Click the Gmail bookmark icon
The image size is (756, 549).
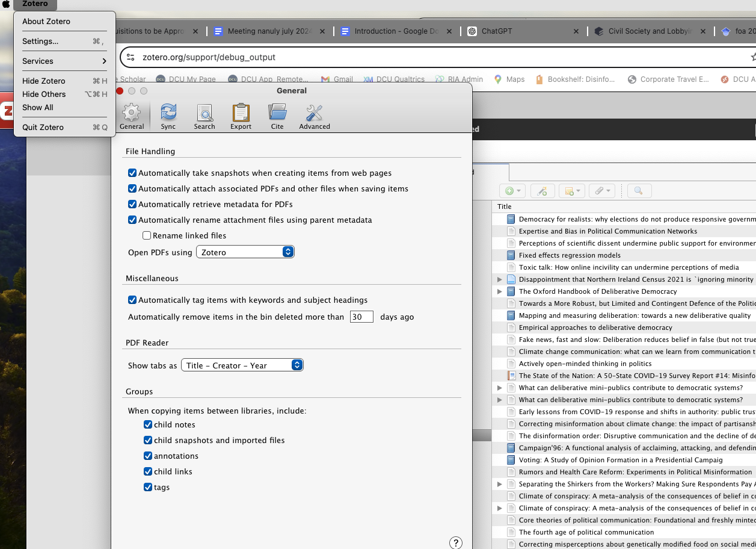point(325,79)
